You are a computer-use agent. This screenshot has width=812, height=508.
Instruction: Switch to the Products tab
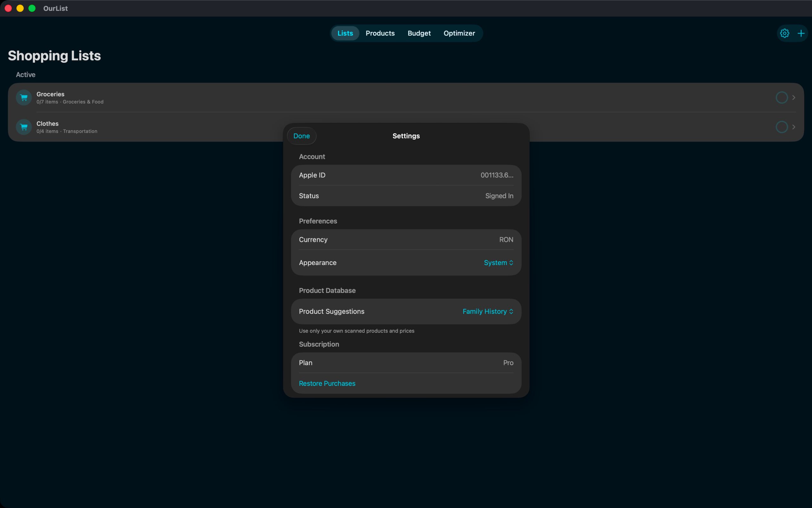[380, 33]
